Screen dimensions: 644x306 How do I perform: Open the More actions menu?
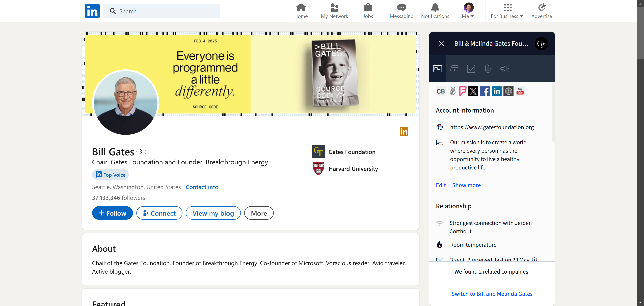tap(259, 213)
